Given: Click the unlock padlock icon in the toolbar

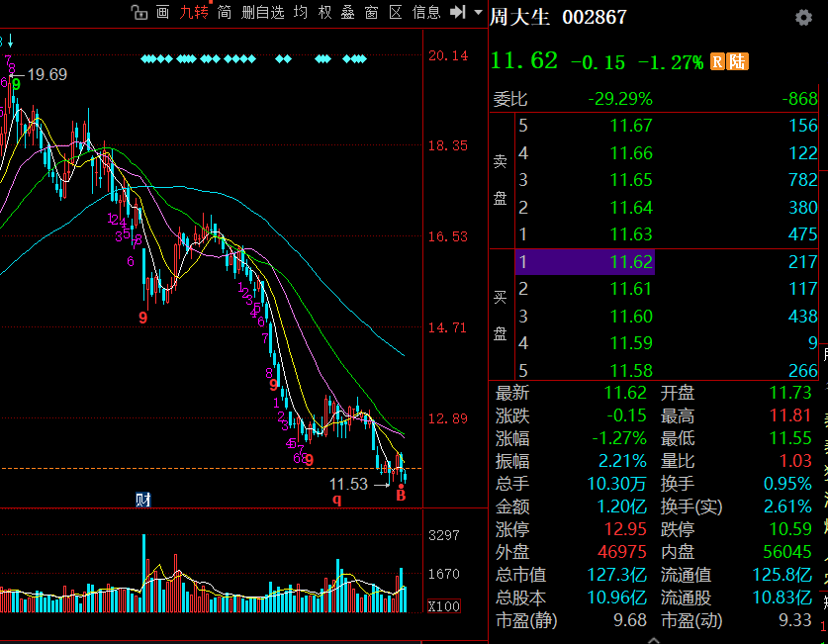Looking at the screenshot, I should (x=138, y=12).
